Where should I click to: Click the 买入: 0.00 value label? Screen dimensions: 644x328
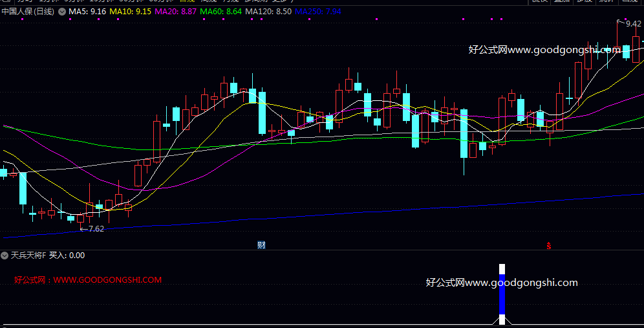(67, 256)
